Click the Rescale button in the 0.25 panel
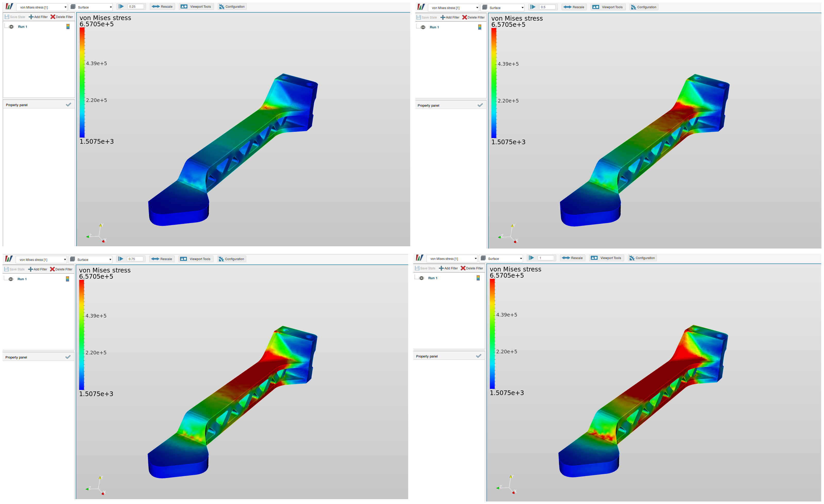824x504 pixels. [162, 7]
